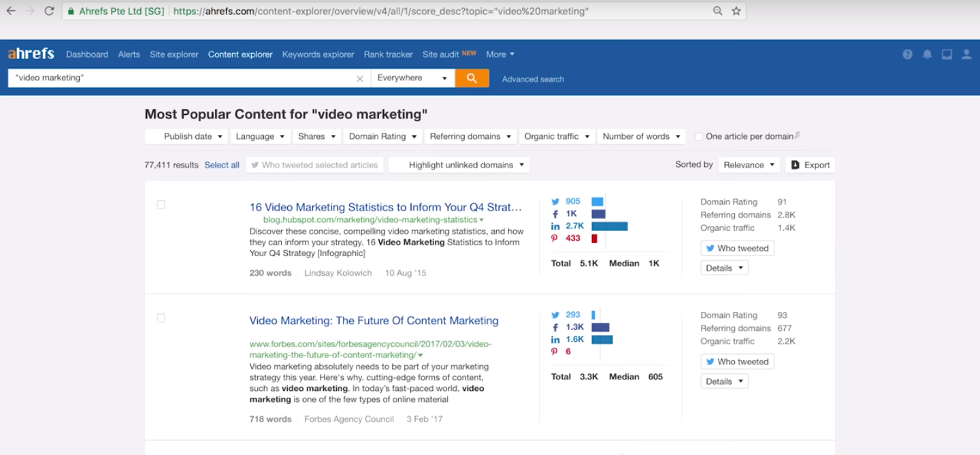Open the forbes.com article URL
Viewport: 980px width, 455px height.
[x=370, y=349]
